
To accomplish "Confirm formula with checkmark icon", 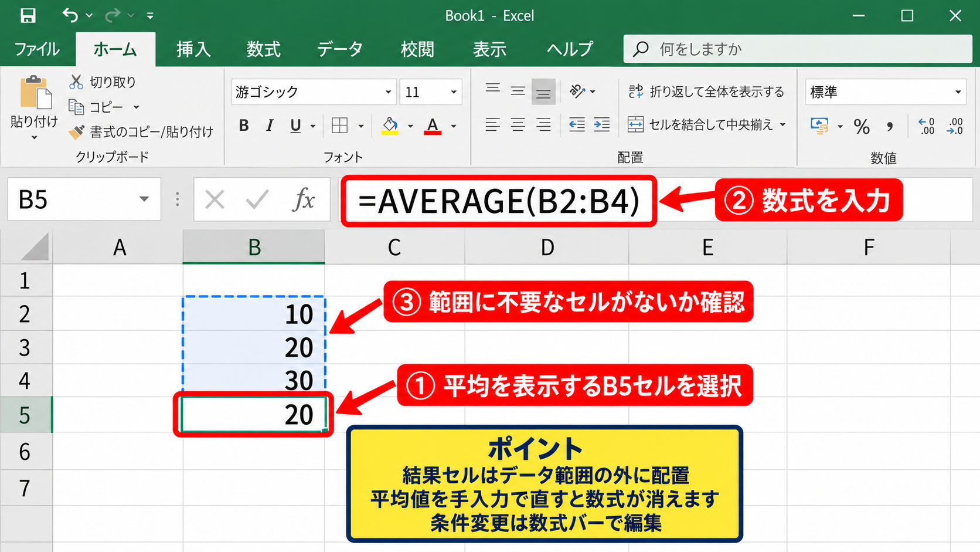I will [x=257, y=200].
